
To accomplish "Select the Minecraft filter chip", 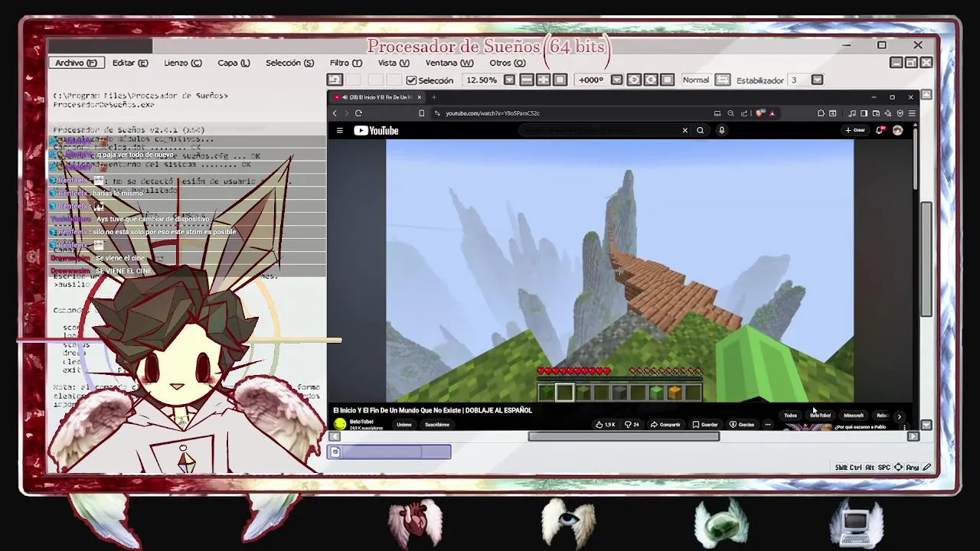I will pyautogui.click(x=854, y=416).
